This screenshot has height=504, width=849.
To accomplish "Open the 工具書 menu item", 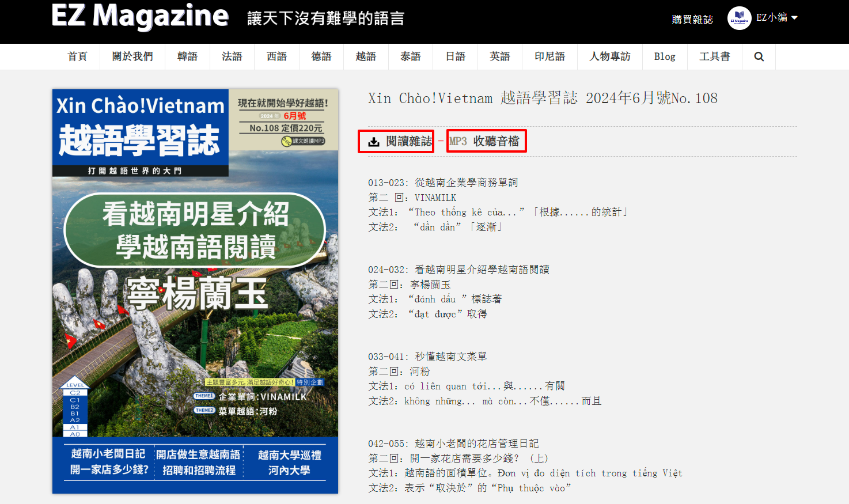I will pyautogui.click(x=714, y=56).
